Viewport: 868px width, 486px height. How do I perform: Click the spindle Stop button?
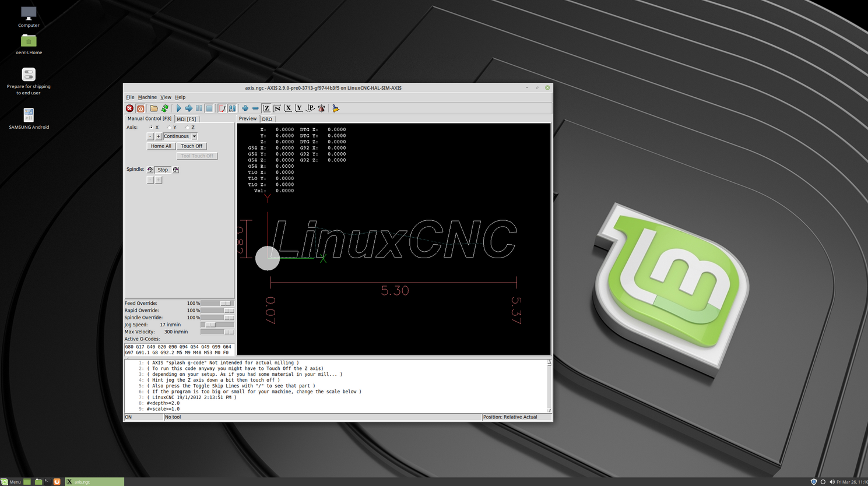point(163,170)
